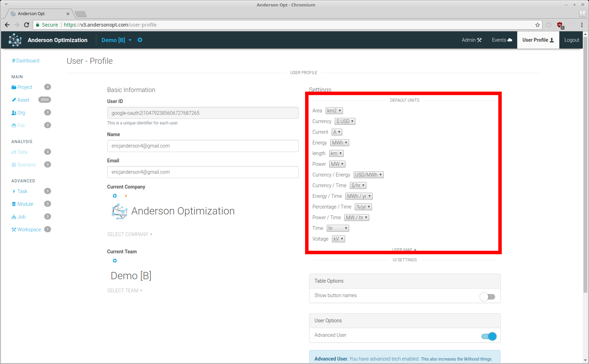Click the gear icon under Current Team
Viewport: 589px width, 364px height.
[x=115, y=261]
